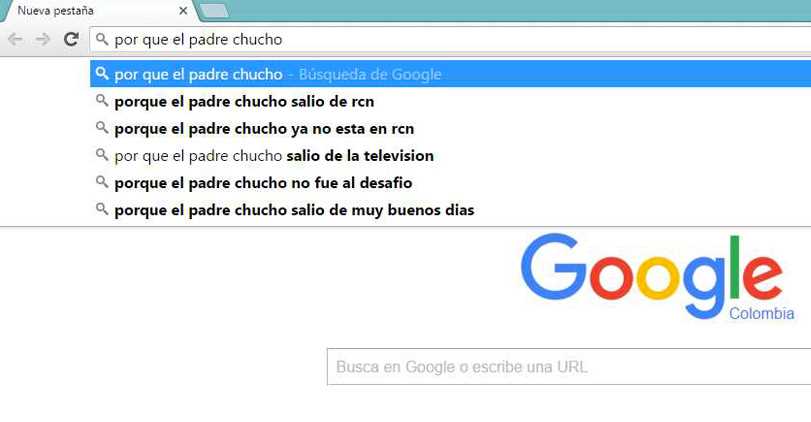Select suggestion 'ya no esta en rcn'
This screenshot has height=422, width=811.
click(x=450, y=128)
